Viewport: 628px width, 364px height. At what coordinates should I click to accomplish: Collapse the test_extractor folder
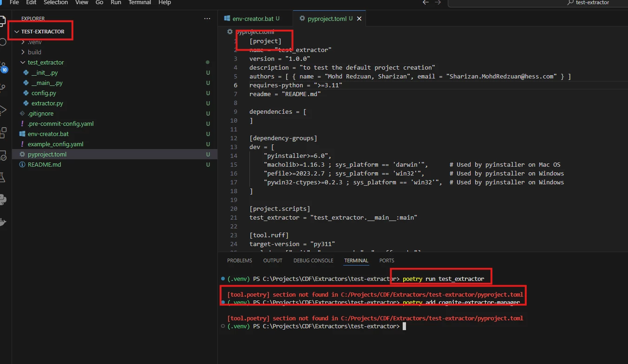click(46, 62)
